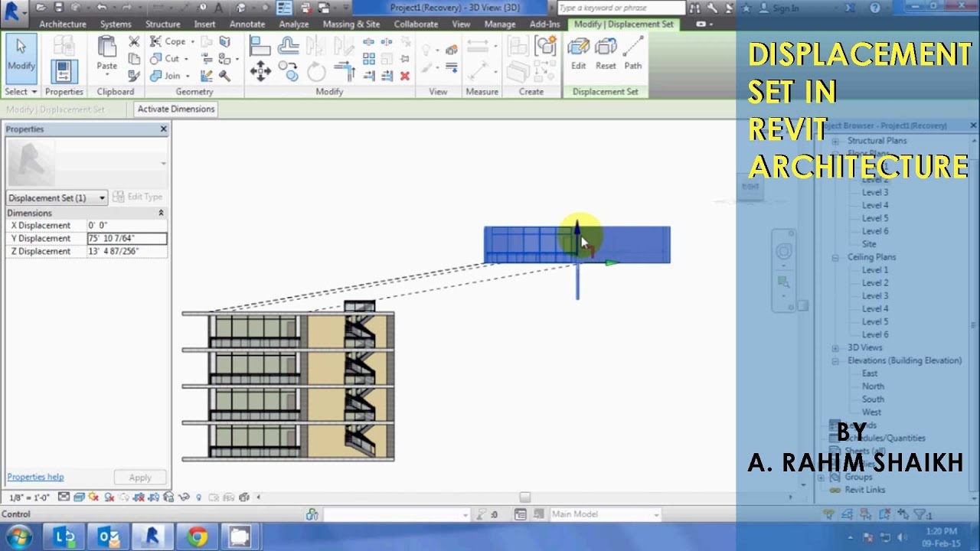Screen dimensions: 980x551
Task: Open the Displacement Set type selector
Action: click(x=57, y=198)
